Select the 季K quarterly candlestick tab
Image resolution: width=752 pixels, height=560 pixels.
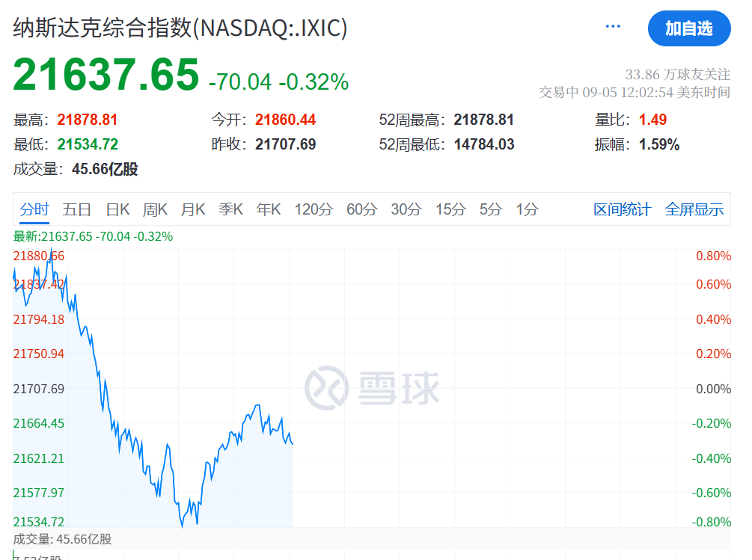pos(230,209)
